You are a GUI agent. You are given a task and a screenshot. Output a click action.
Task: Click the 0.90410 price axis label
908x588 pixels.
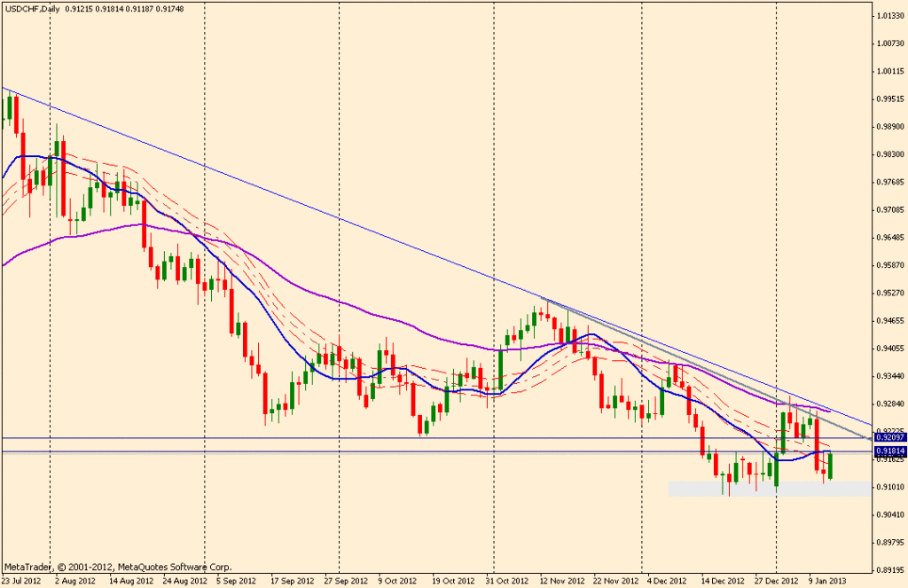tap(888, 514)
